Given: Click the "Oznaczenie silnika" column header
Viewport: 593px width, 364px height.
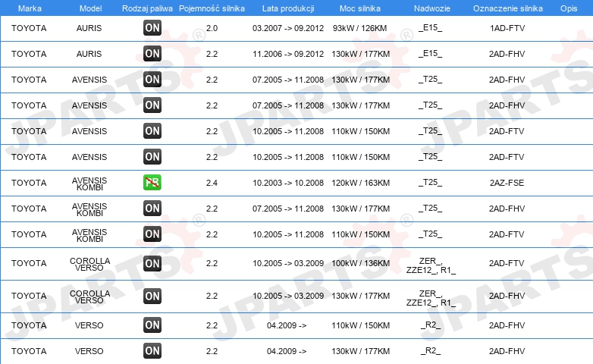Looking at the screenshot, I should [x=507, y=8].
